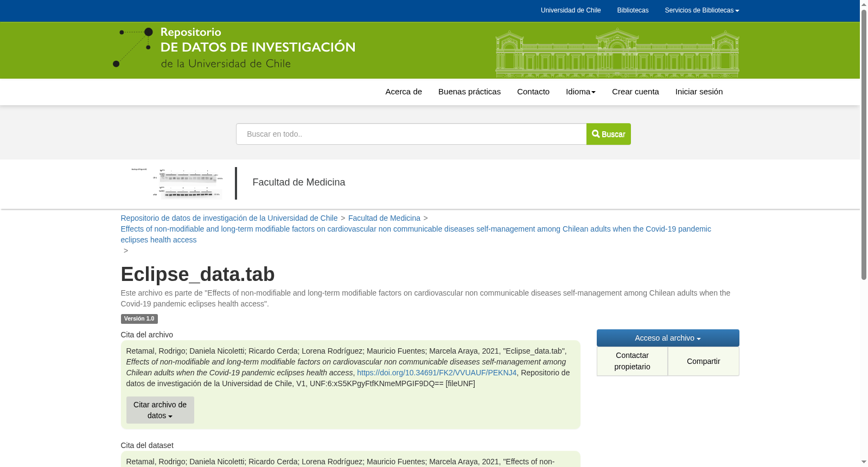Open the Universidad de Chile link

coord(571,10)
